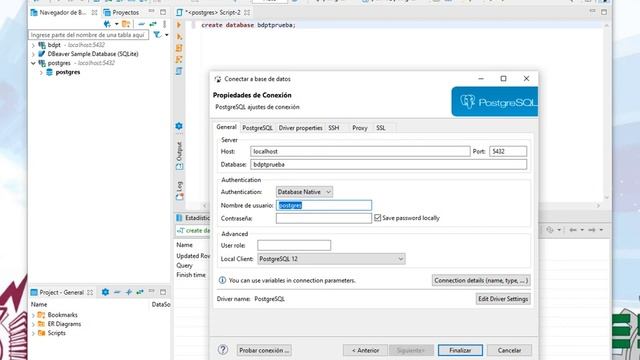Click the Probar conexión button
Screen dimensions: 640x360
click(264, 350)
